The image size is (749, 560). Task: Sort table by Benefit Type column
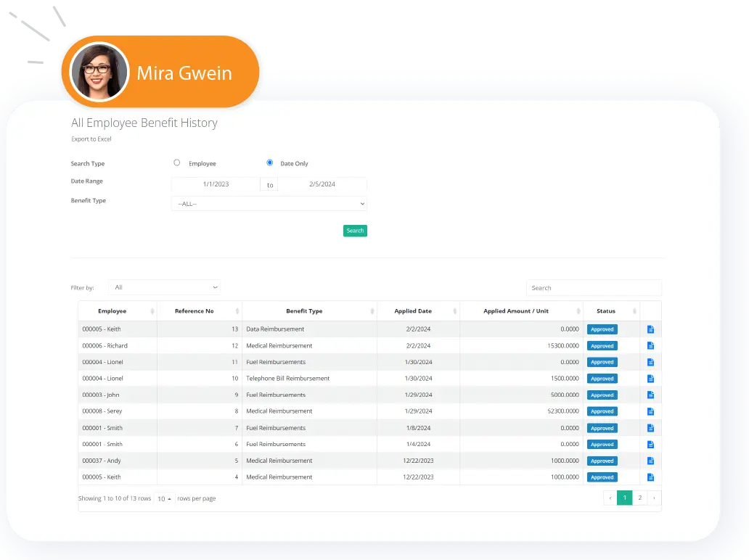(309, 311)
